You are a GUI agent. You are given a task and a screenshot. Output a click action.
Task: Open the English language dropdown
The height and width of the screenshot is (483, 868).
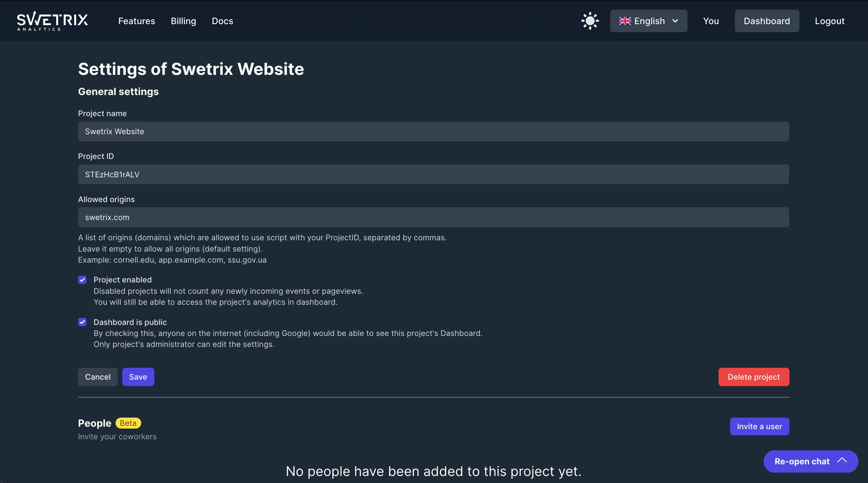[649, 21]
